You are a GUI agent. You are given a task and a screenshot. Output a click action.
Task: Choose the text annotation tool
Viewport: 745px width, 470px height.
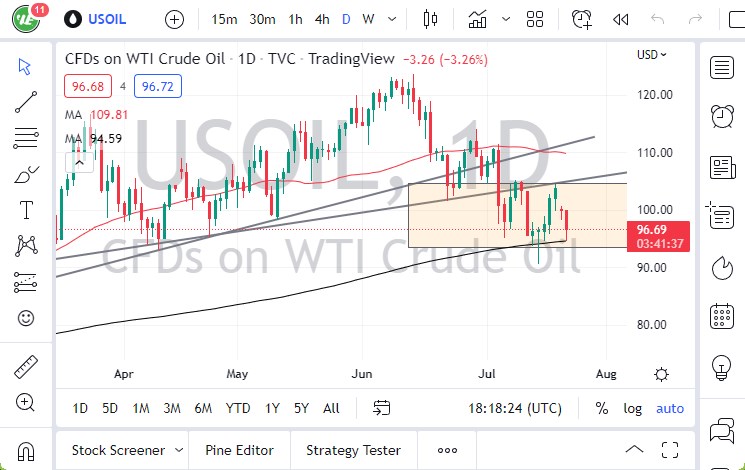coord(27,210)
